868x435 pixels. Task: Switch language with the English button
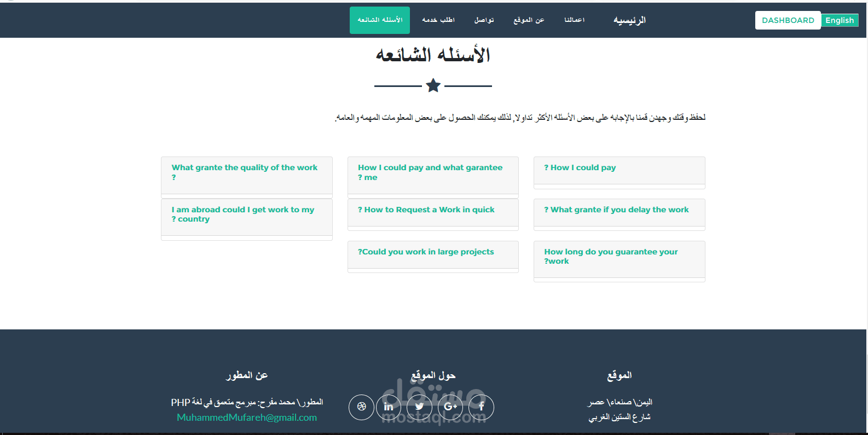(840, 20)
